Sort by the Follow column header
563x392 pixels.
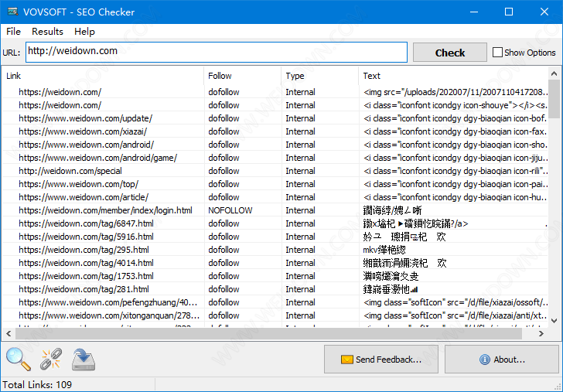243,76
